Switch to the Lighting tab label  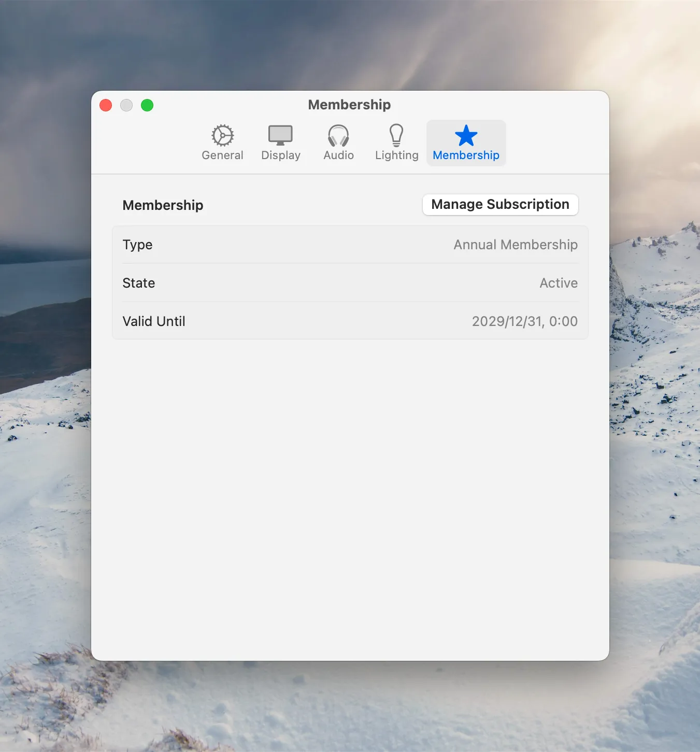coord(397,155)
